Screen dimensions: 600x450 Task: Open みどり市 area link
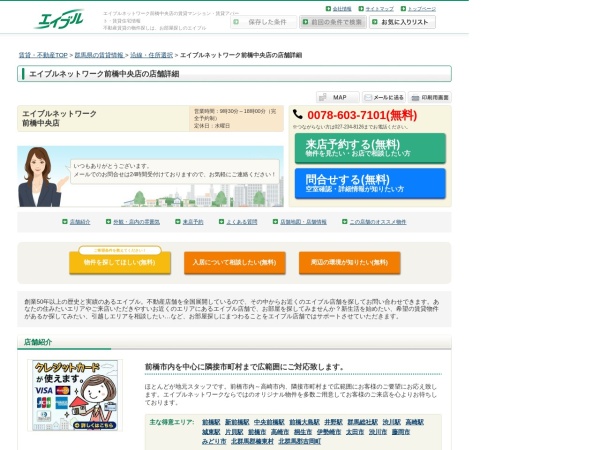214,442
